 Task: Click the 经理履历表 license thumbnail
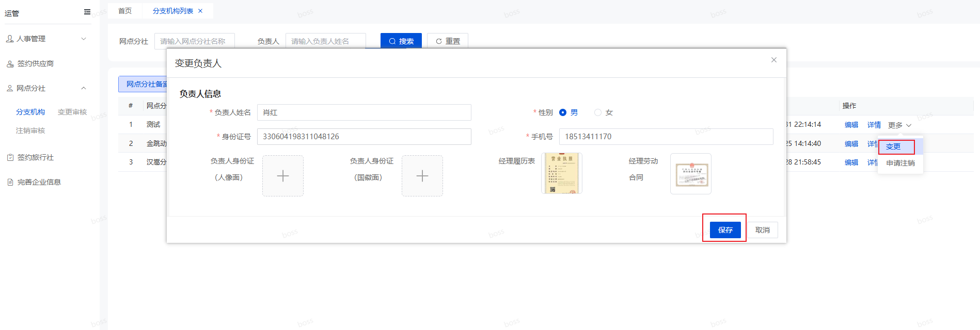(561, 174)
